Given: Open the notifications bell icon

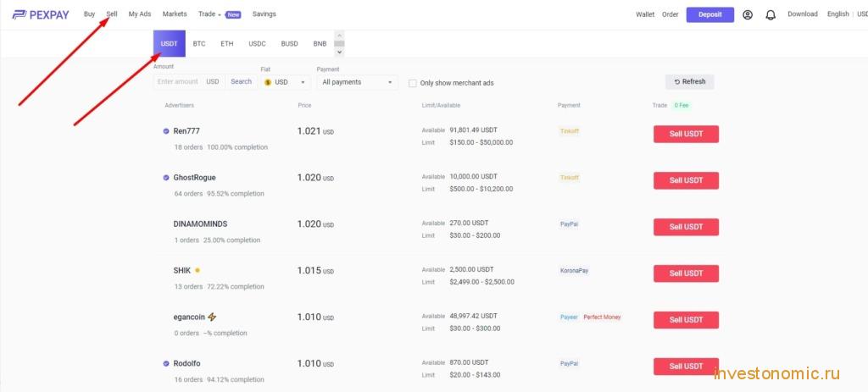Looking at the screenshot, I should 771,15.
